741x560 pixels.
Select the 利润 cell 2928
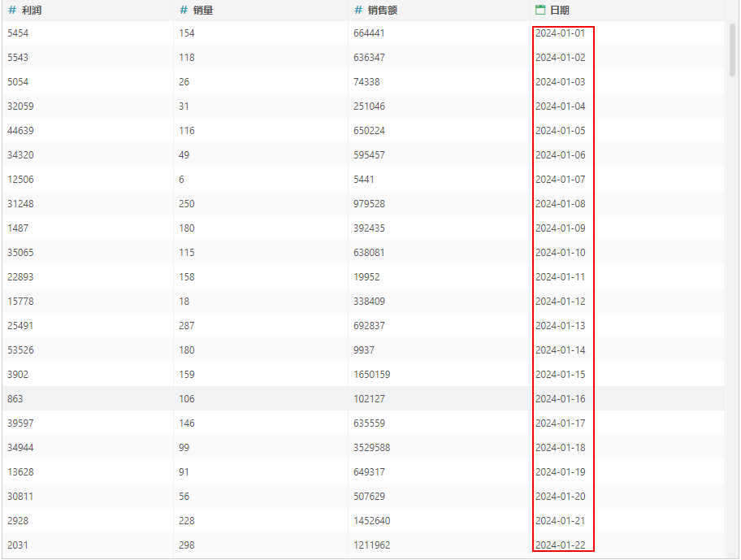18,521
